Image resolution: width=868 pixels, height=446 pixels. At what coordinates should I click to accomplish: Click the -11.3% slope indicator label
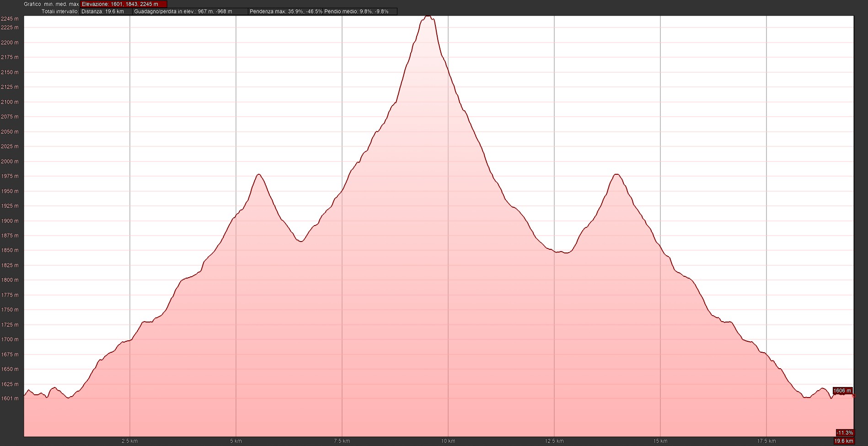pyautogui.click(x=844, y=433)
